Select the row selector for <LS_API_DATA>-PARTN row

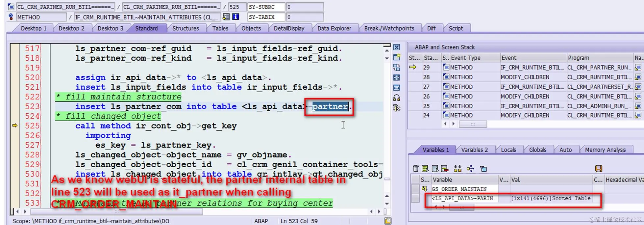coord(415,198)
